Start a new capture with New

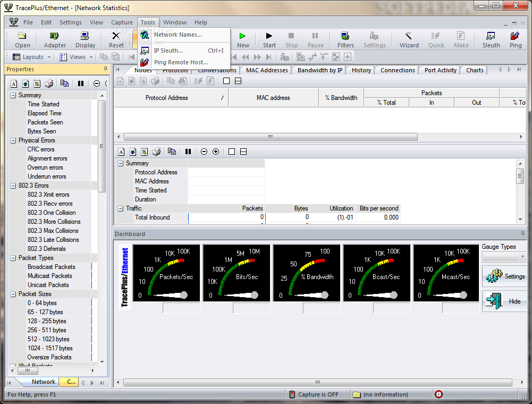pos(243,40)
